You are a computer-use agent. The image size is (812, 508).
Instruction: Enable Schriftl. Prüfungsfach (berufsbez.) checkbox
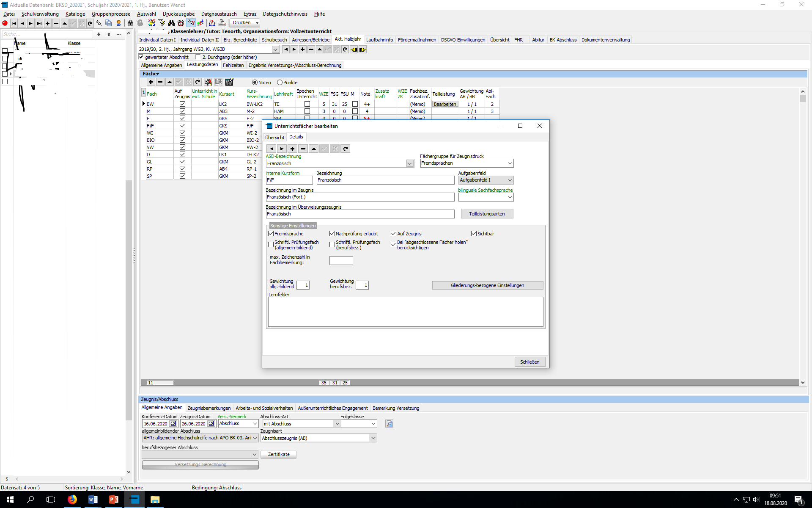[x=332, y=245]
